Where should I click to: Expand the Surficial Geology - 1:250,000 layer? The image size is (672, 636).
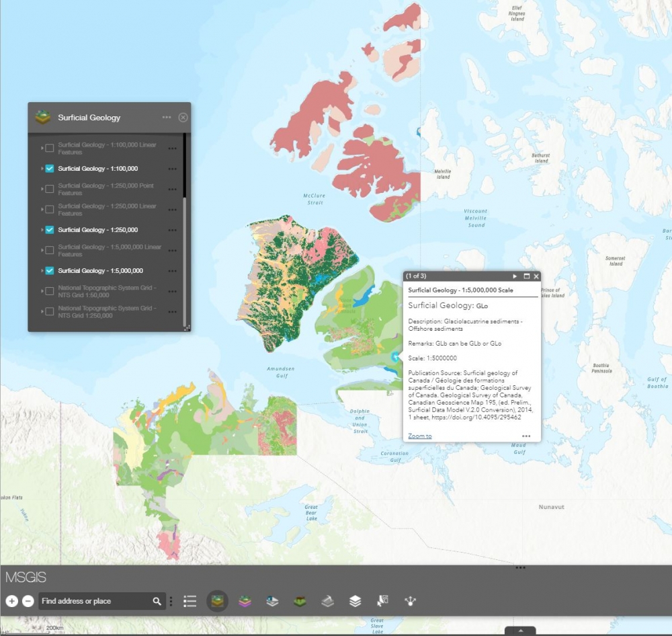click(42, 230)
